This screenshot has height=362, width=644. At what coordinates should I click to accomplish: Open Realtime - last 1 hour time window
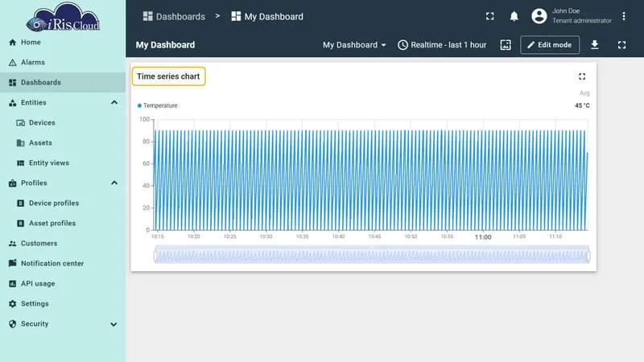(x=442, y=45)
